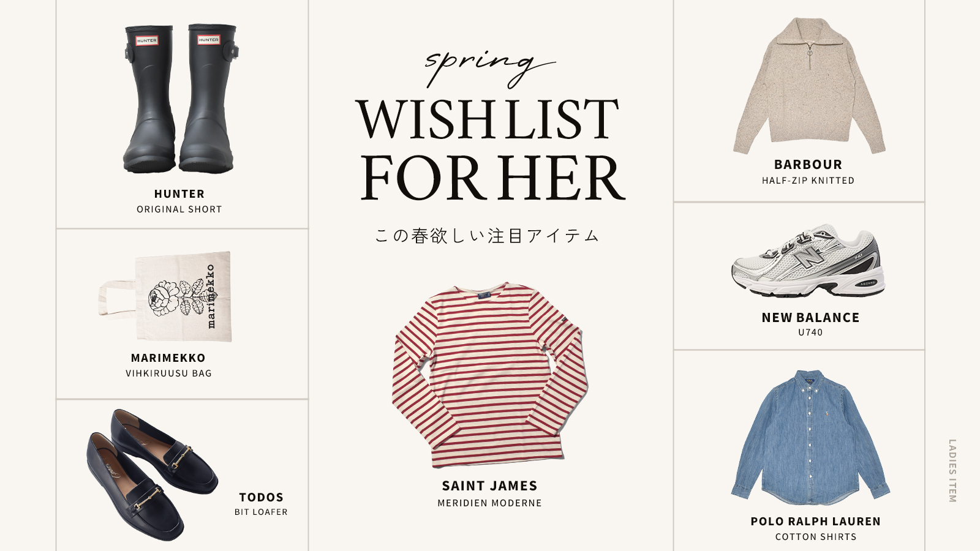Click the Hunter rain boots image
This screenshot has height=551, width=980.
(x=180, y=99)
